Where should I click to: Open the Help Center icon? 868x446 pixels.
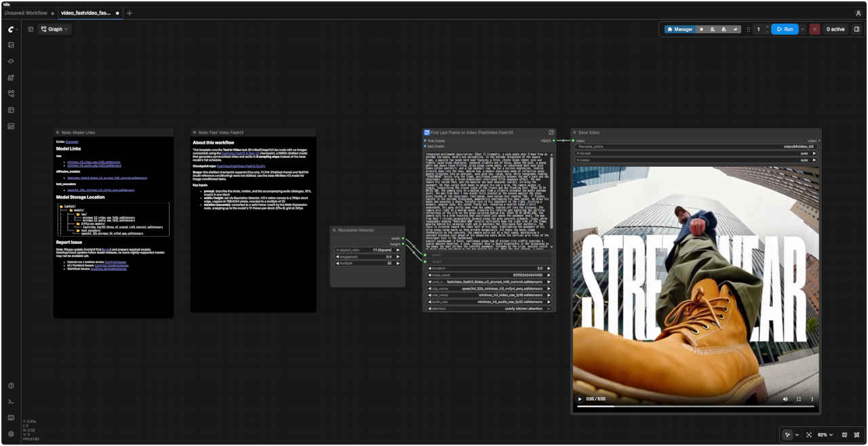tap(11, 386)
